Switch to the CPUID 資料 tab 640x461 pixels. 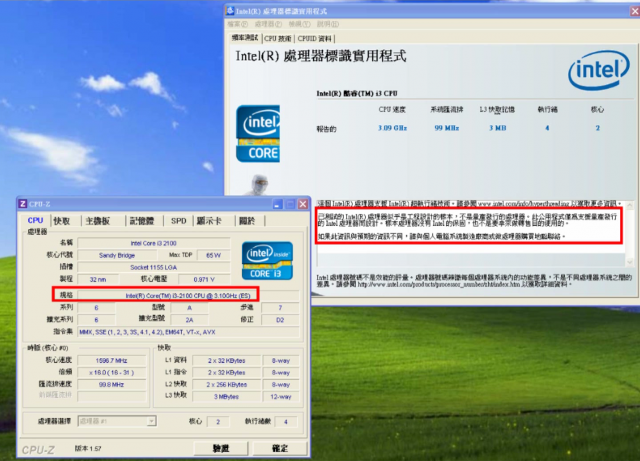click(314, 38)
